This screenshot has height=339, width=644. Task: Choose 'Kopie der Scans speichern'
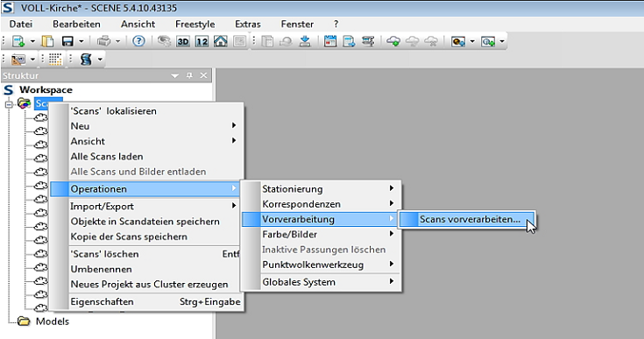tap(145, 237)
